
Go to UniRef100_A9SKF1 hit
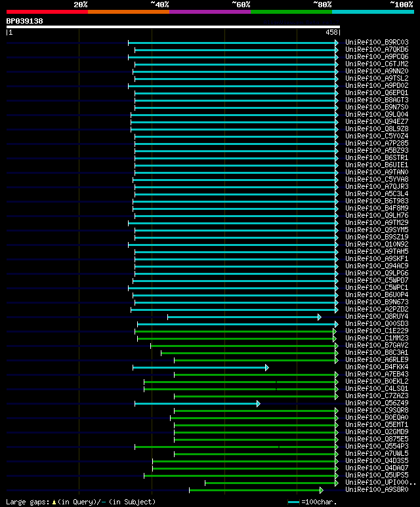[x=377, y=258]
